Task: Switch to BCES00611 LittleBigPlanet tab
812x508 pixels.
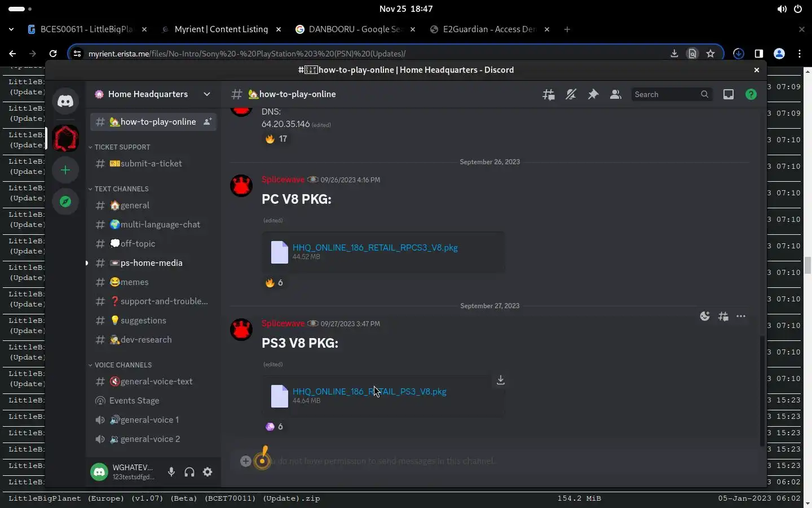Action: tap(87, 29)
